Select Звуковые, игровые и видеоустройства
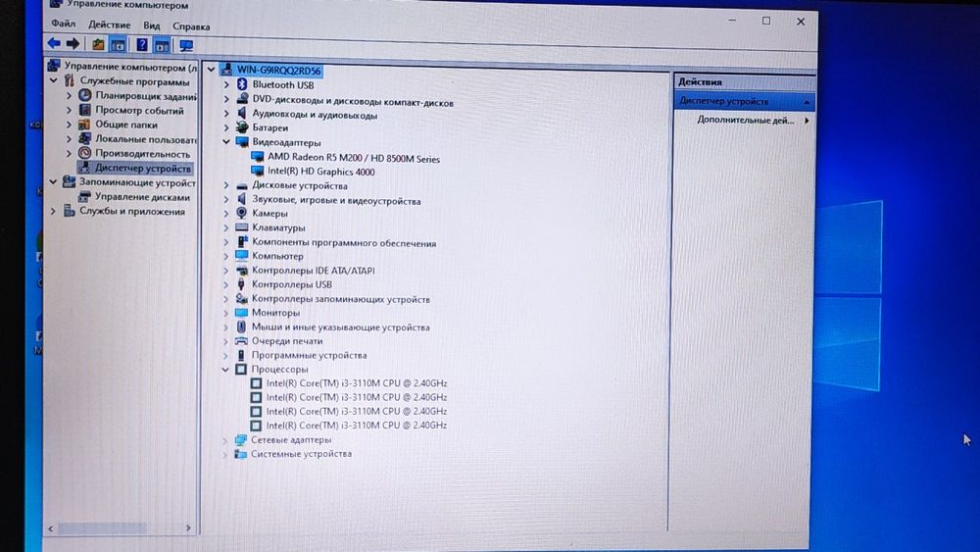 336,201
